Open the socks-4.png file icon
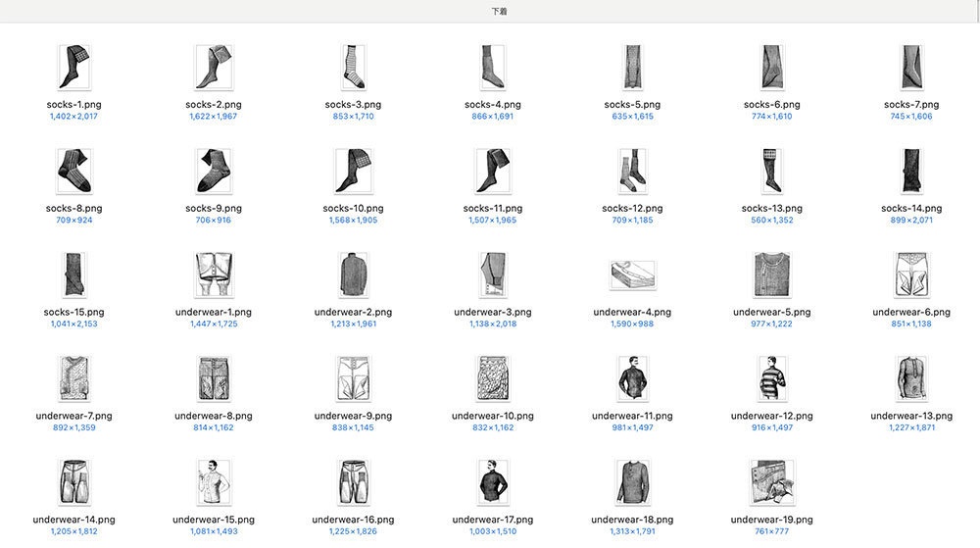 pos(493,67)
